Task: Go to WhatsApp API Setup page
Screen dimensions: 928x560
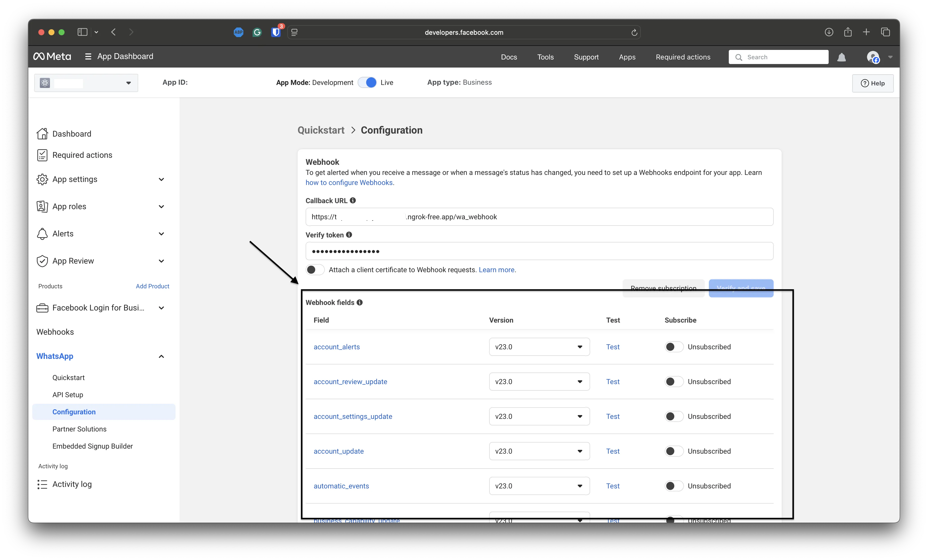Action: 68,395
